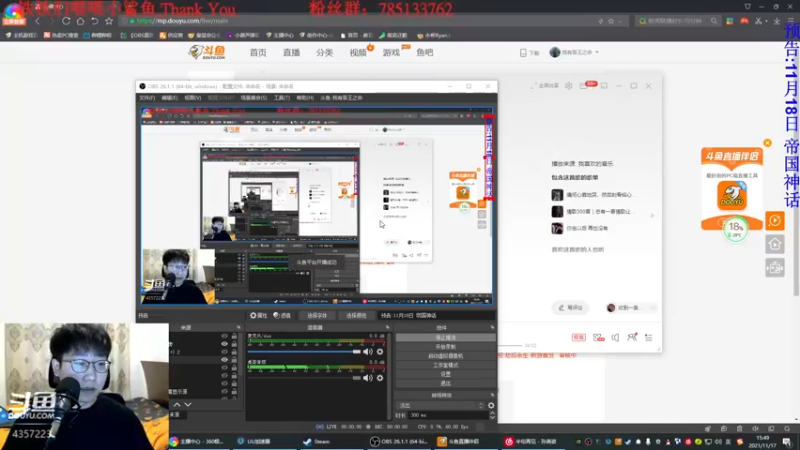Toggle lock on first source row
This screenshot has height=450, width=800.
click(x=234, y=336)
